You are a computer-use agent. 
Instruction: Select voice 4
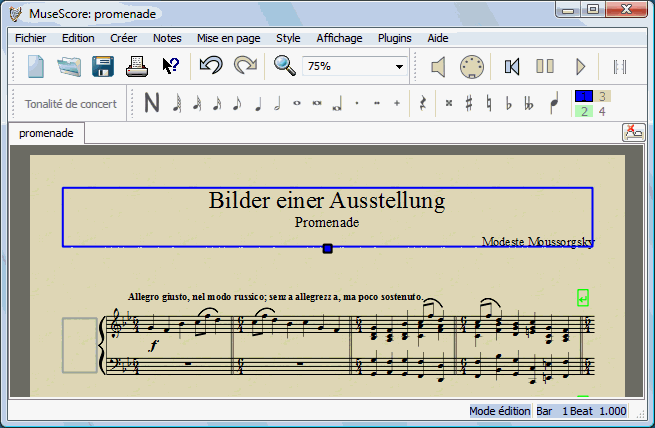(x=602, y=111)
